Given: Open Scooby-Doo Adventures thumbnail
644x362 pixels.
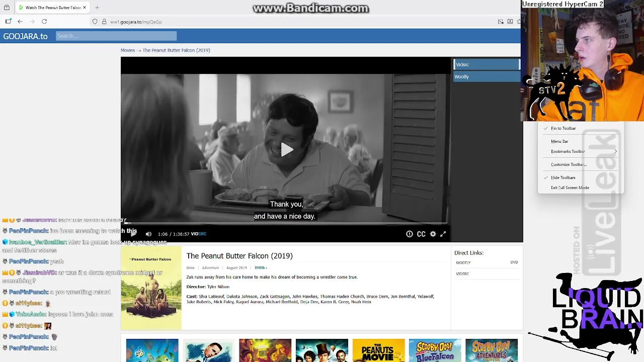Looking at the screenshot, I should (x=491, y=350).
